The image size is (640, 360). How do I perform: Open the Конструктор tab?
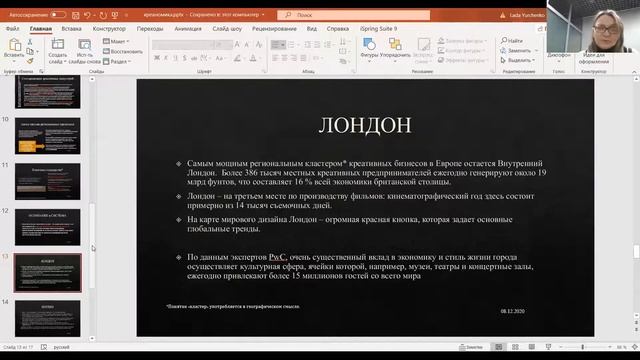pos(109,29)
